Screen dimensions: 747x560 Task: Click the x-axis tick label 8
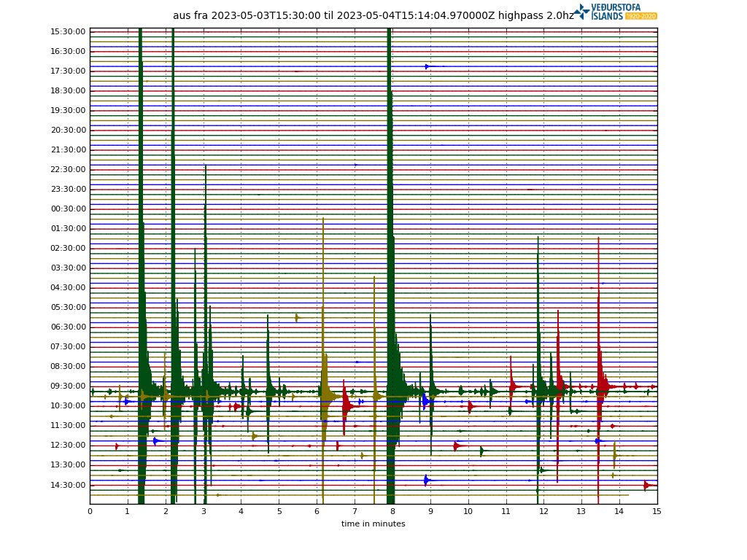(392, 511)
